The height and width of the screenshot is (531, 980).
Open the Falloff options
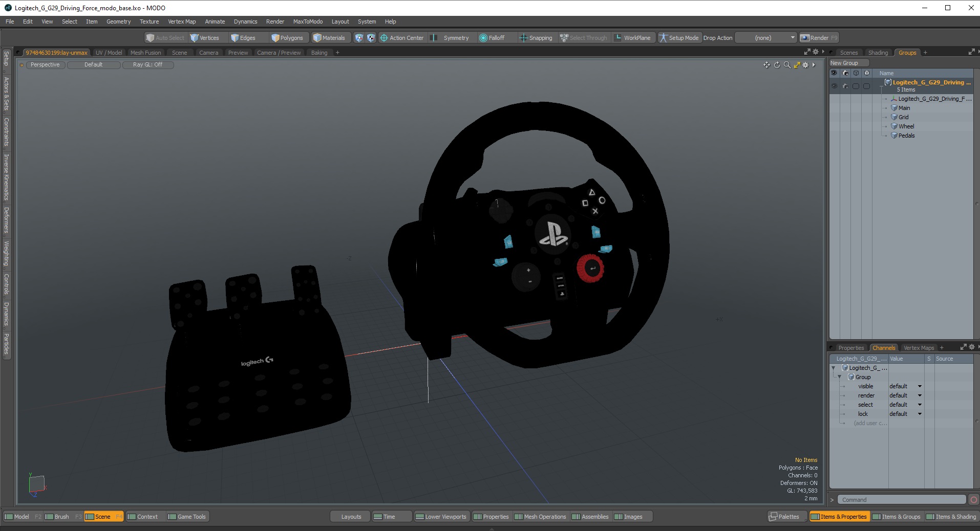click(492, 38)
